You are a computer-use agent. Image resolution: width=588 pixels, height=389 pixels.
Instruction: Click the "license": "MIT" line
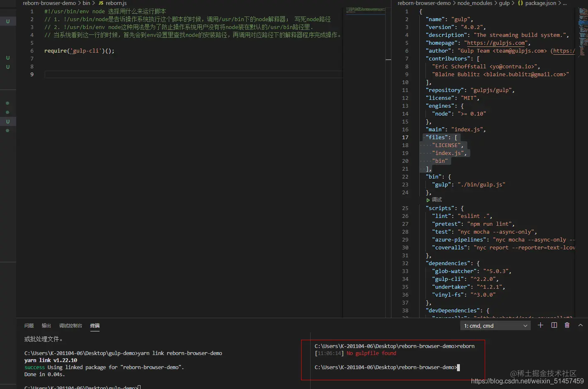452,98
